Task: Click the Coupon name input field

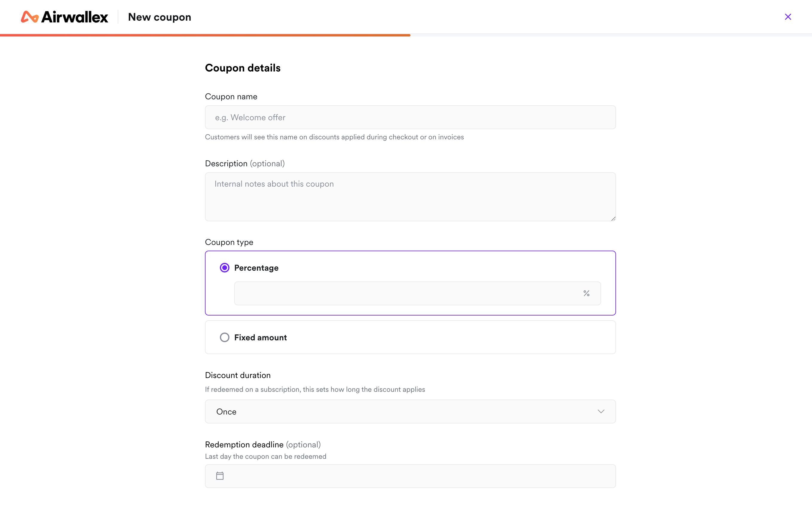Action: pyautogui.click(x=410, y=117)
